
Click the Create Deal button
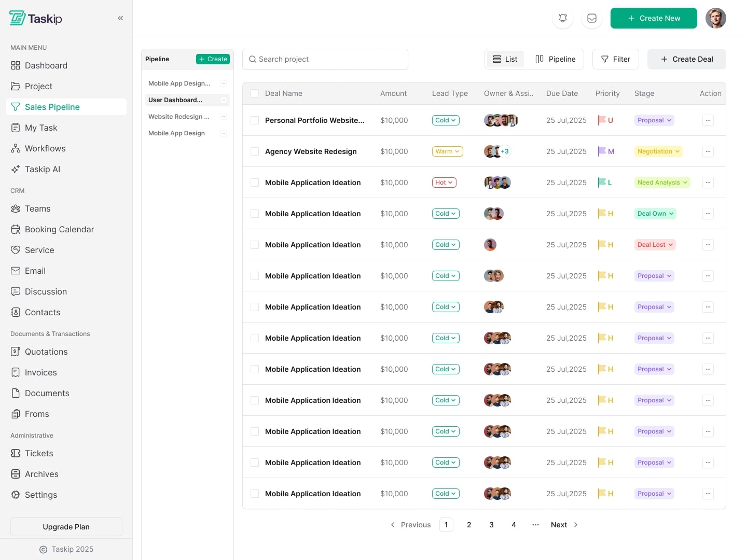[686, 59]
